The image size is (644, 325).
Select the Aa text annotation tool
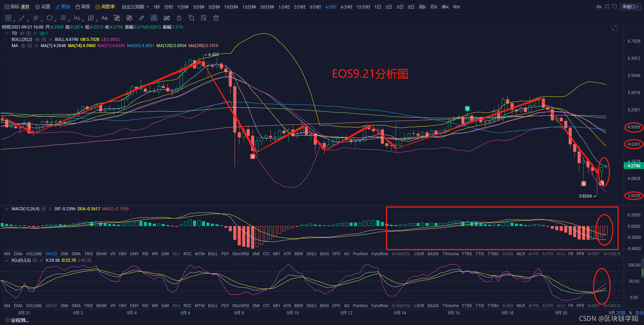(105, 18)
